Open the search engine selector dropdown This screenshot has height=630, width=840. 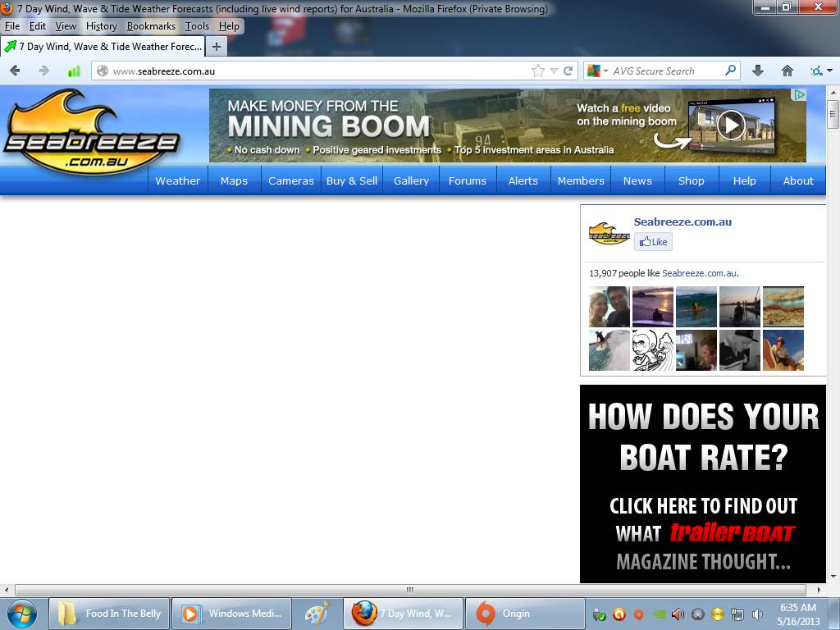595,71
